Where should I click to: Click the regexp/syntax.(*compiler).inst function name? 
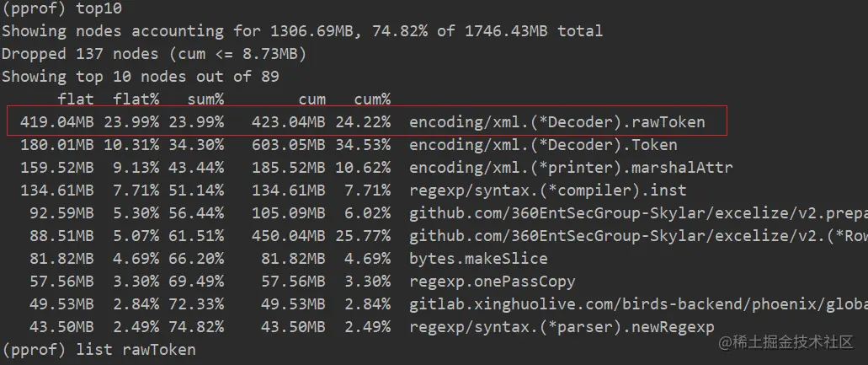tap(547, 191)
